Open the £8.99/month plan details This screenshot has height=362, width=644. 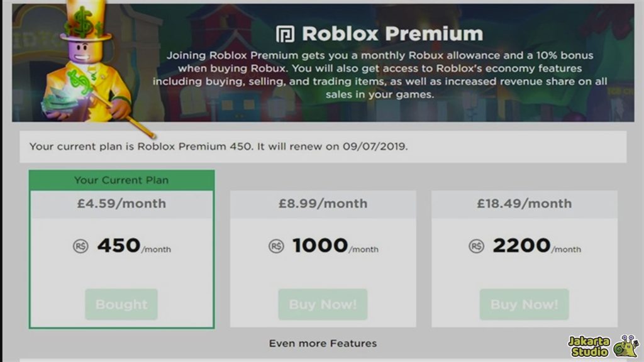(322, 204)
